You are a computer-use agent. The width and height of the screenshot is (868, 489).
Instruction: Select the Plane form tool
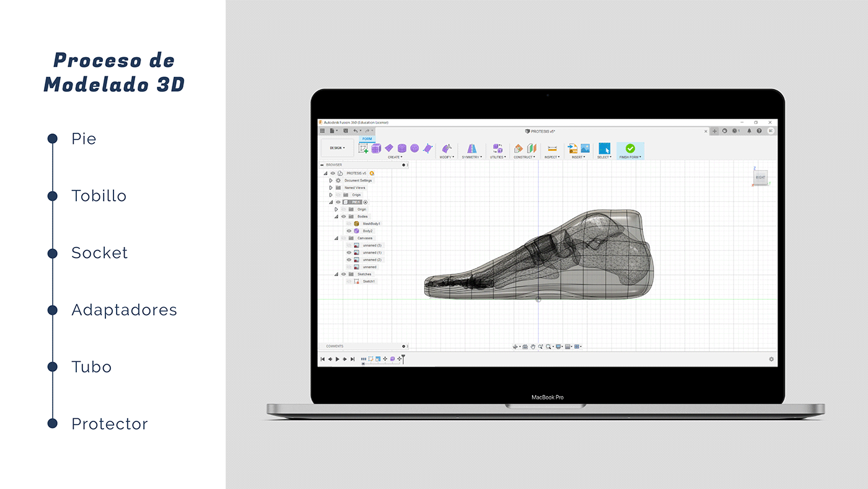[x=389, y=148]
